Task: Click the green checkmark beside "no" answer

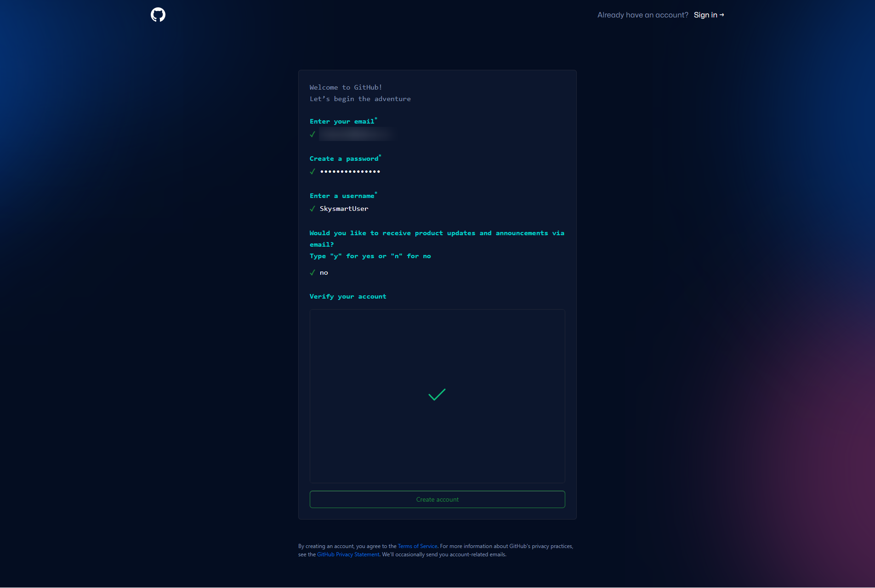Action: coord(312,272)
